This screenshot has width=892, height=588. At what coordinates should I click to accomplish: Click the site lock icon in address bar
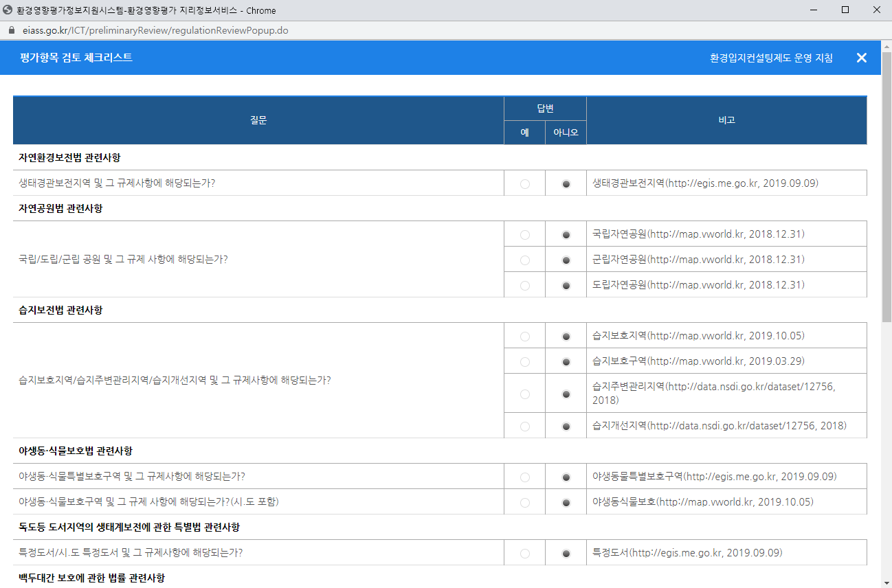(11, 31)
